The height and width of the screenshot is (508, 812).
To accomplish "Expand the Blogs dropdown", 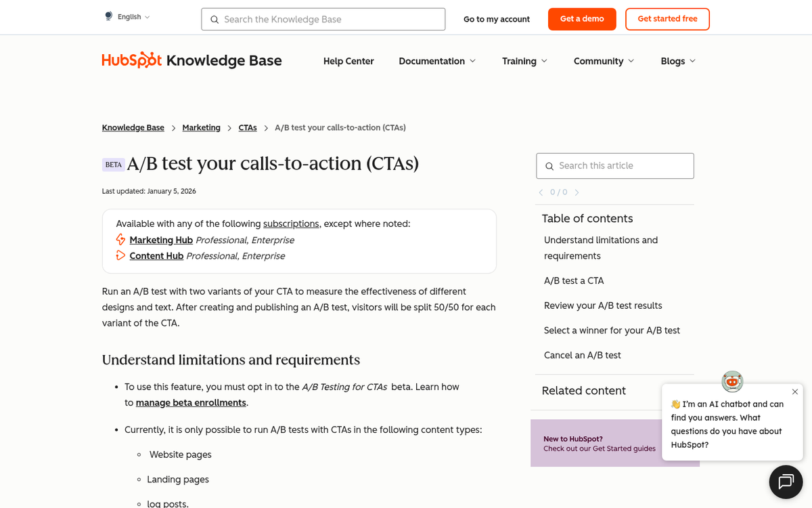I will 677,61.
